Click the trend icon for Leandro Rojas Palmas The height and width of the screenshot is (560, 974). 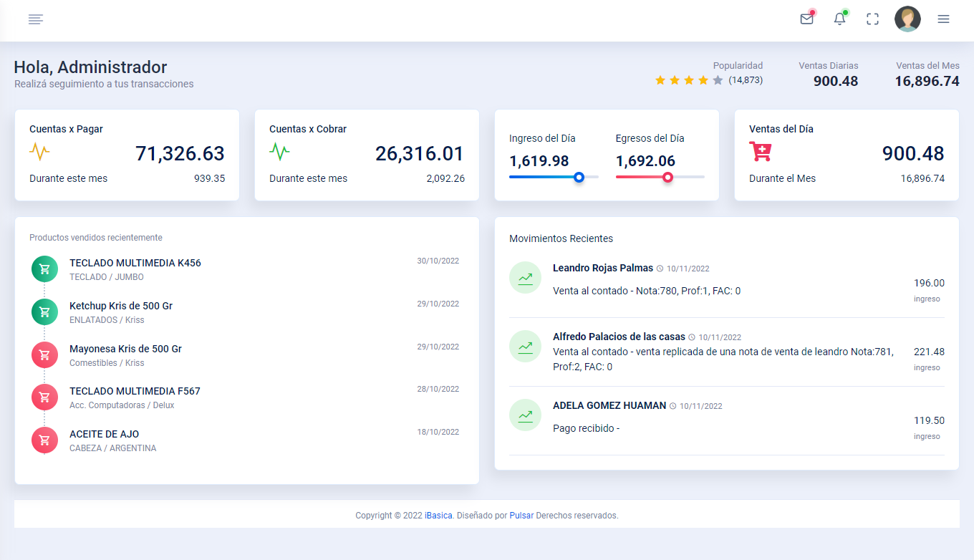[525, 278]
